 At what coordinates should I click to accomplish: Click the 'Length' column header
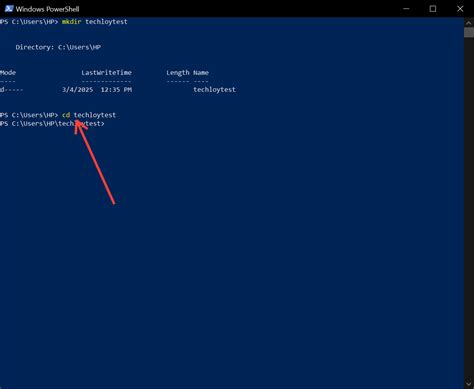click(x=178, y=73)
